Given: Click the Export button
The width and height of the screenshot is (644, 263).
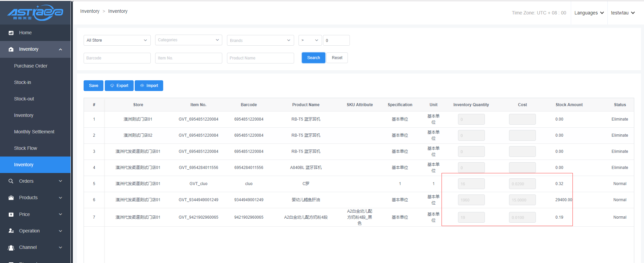Looking at the screenshot, I should pyautogui.click(x=119, y=86).
